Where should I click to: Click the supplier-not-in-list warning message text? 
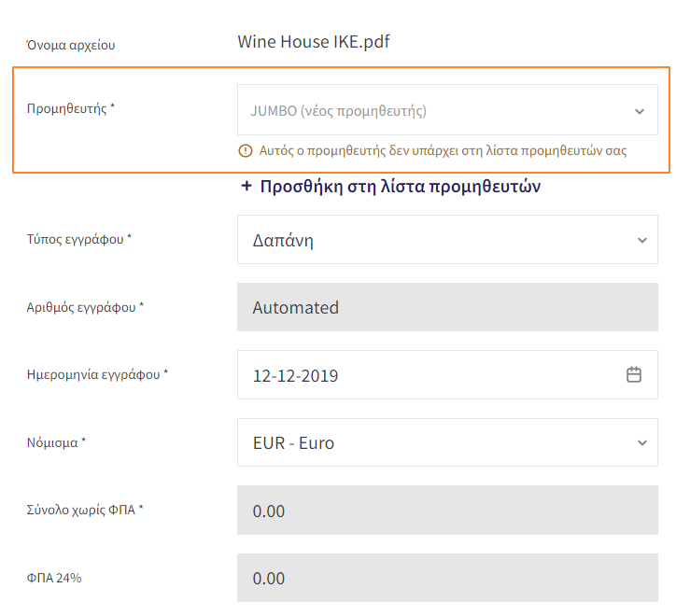tap(443, 151)
